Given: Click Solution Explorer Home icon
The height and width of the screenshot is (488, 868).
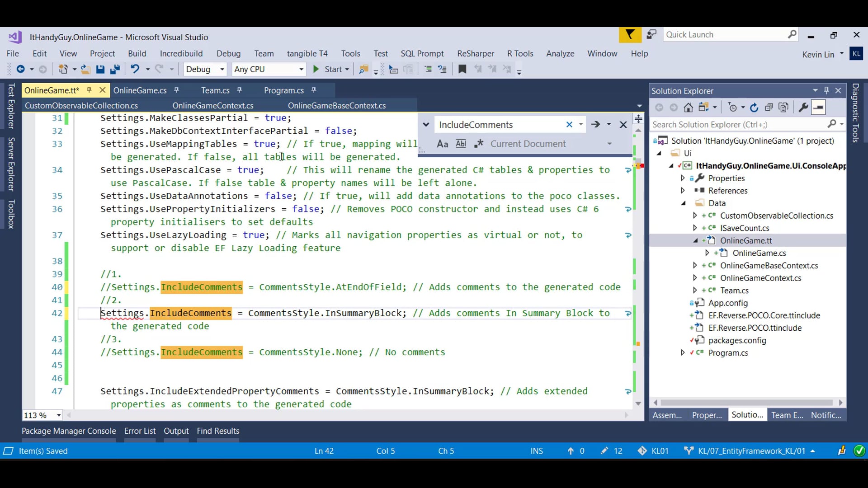Looking at the screenshot, I should tap(688, 108).
